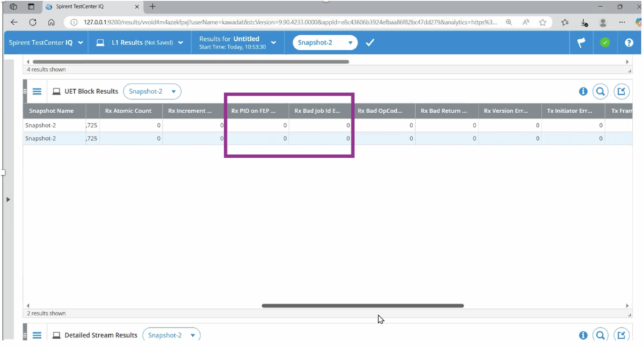Expand the collapsed left side panel arrow
This screenshot has width=644, height=348.
(8, 199)
